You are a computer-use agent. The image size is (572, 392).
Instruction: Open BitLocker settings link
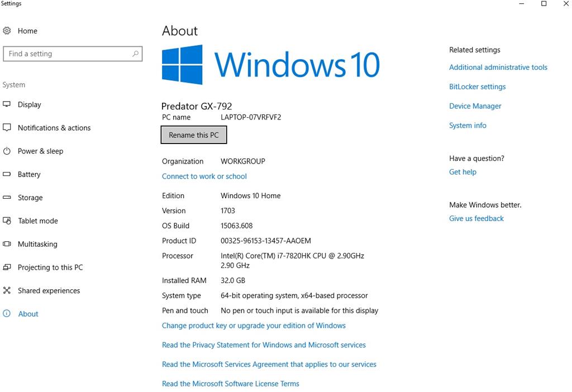(x=477, y=87)
